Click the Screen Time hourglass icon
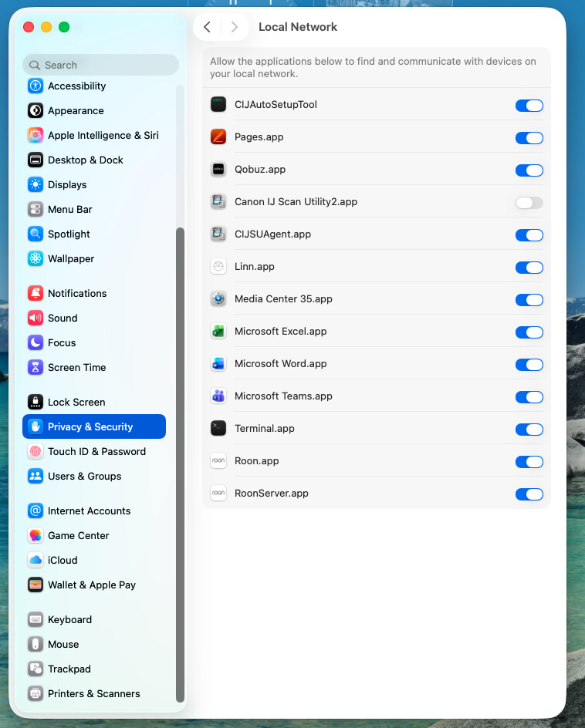The image size is (585, 728). coord(36,367)
